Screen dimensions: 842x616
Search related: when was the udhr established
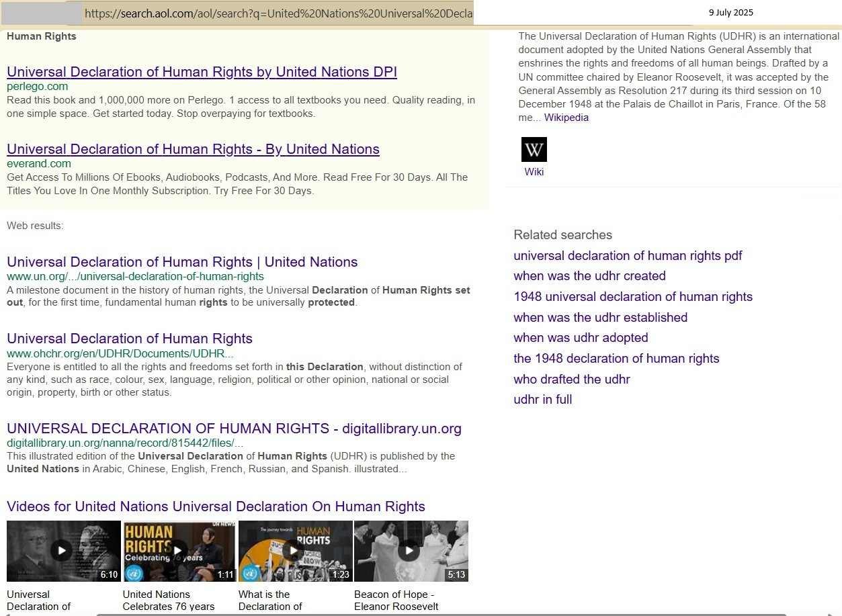600,318
